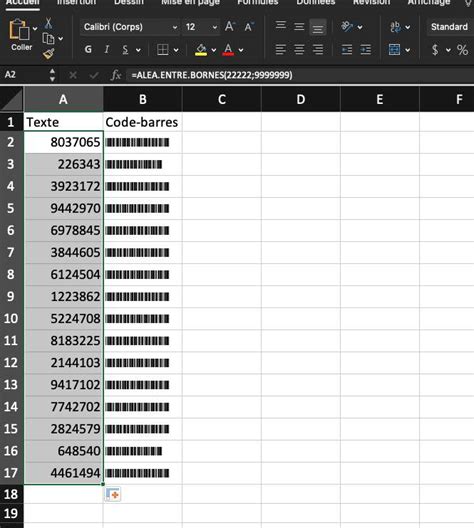This screenshot has height=528, width=474.
Task: Copy selection with the copy icon
Action: [x=48, y=39]
